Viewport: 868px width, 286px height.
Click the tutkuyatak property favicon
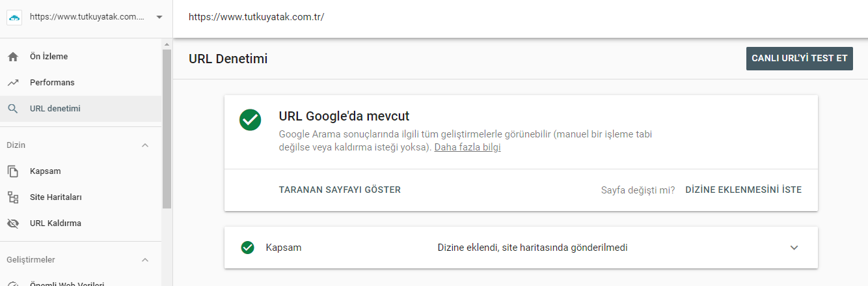[14, 18]
